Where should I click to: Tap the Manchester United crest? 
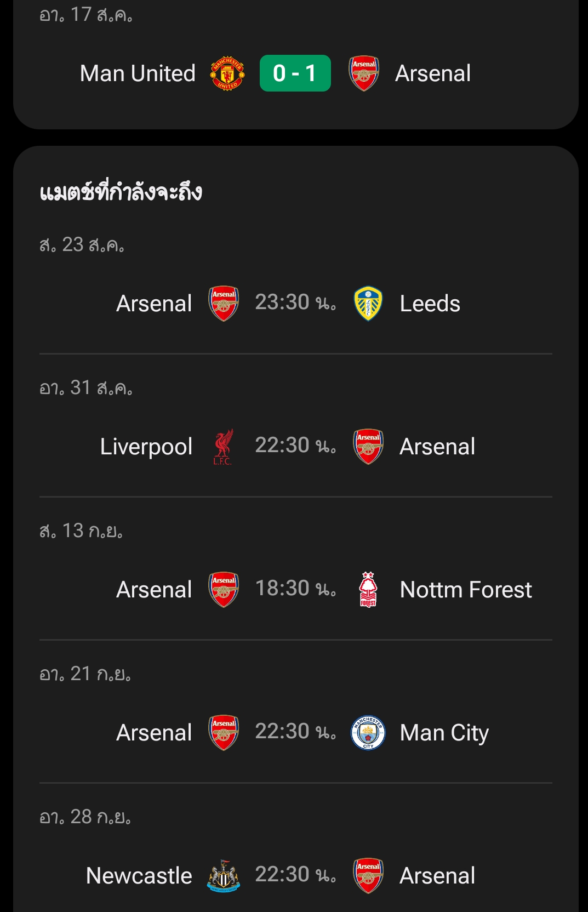pos(227,73)
